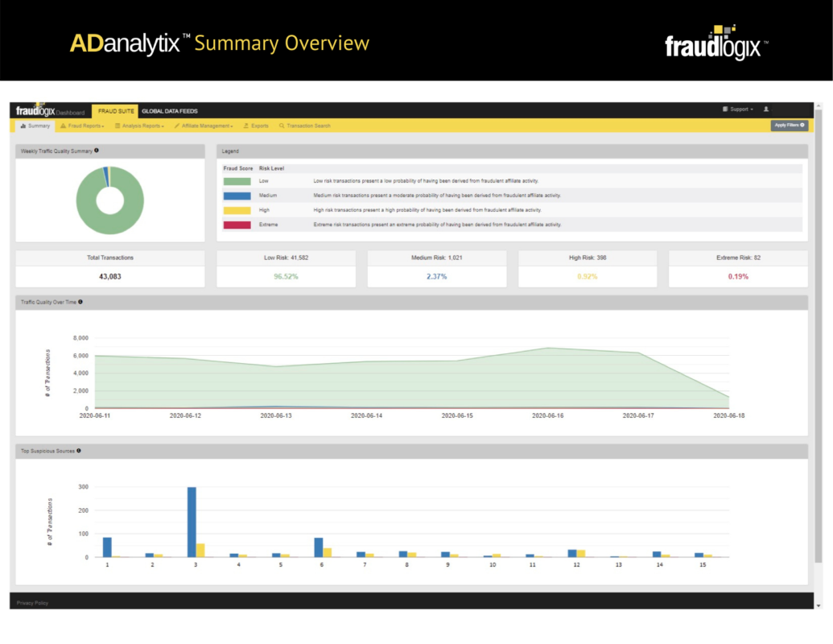833x644 pixels.
Task: Click the Analysis Reports table icon
Action: pos(118,126)
